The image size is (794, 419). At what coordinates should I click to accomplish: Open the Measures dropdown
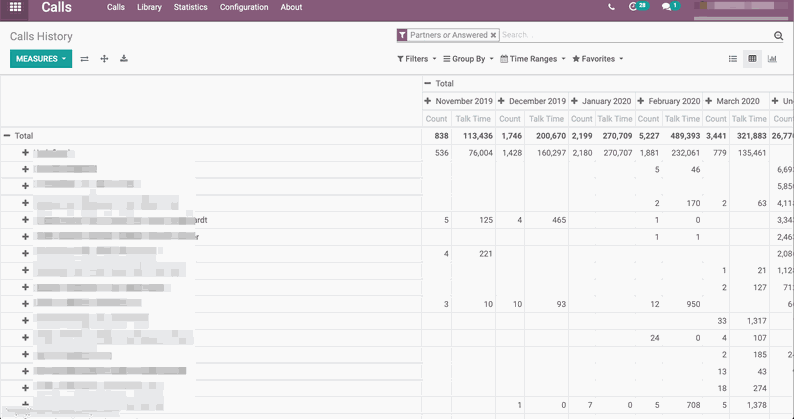(x=41, y=59)
